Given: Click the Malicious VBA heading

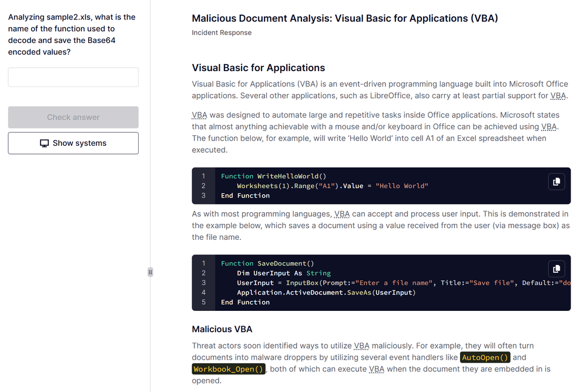Looking at the screenshot, I should pyautogui.click(x=222, y=329).
